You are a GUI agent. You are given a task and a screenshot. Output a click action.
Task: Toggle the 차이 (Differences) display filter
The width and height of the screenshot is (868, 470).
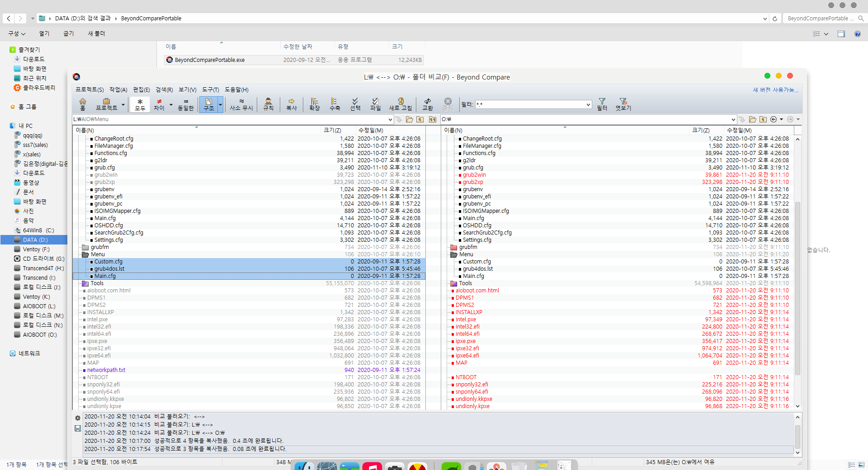159,104
